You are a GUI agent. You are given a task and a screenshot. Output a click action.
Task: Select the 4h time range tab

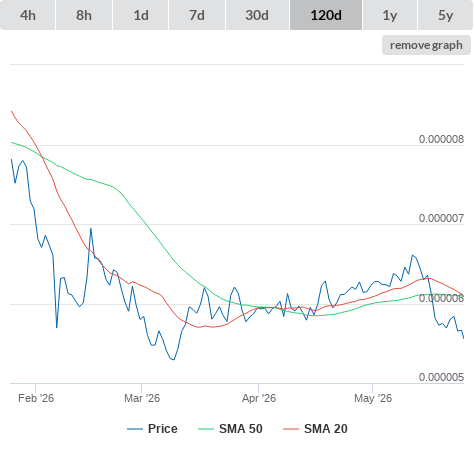28,15
